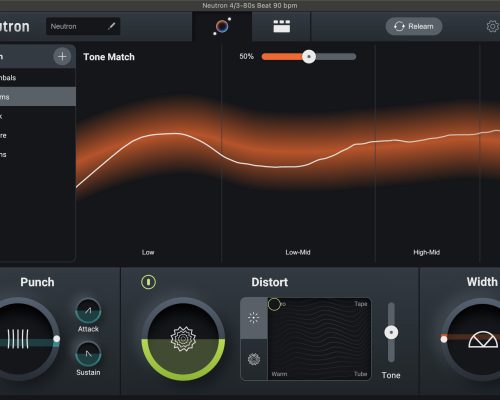
Task: Click the Tape corner of the XY pad
Action: coord(361,304)
